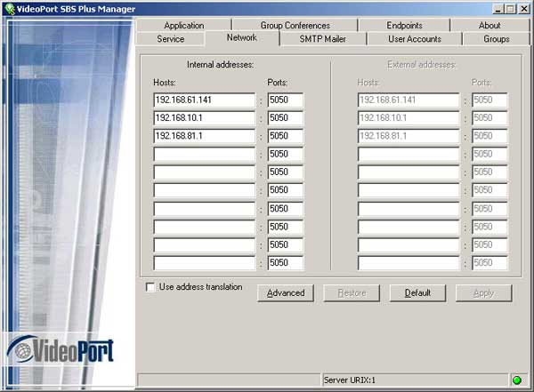Click internal port field beside 192.168.10.1
Viewport: 534px width, 392px height.
[x=286, y=118]
